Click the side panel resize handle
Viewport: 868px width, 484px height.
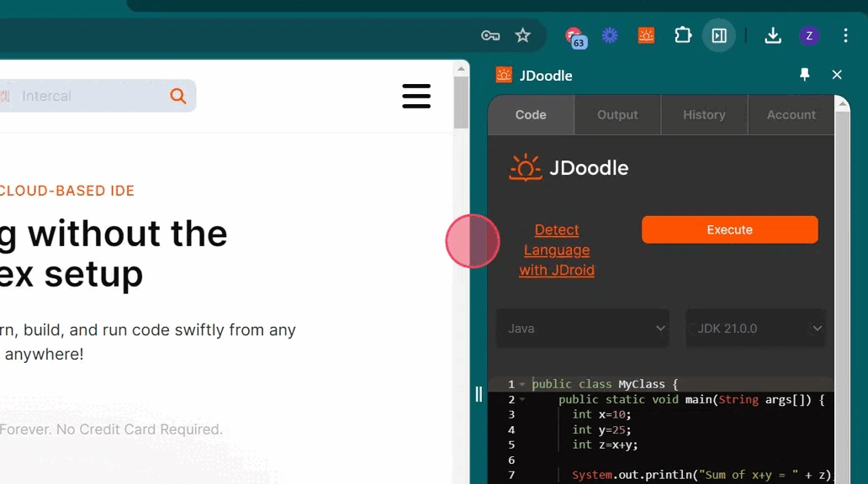pos(479,394)
